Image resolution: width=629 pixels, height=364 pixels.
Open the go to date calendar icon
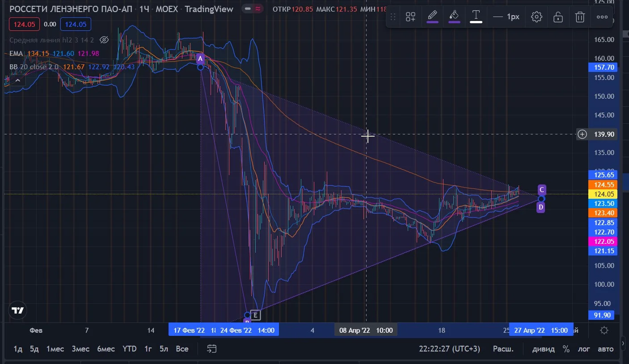pos(212,349)
